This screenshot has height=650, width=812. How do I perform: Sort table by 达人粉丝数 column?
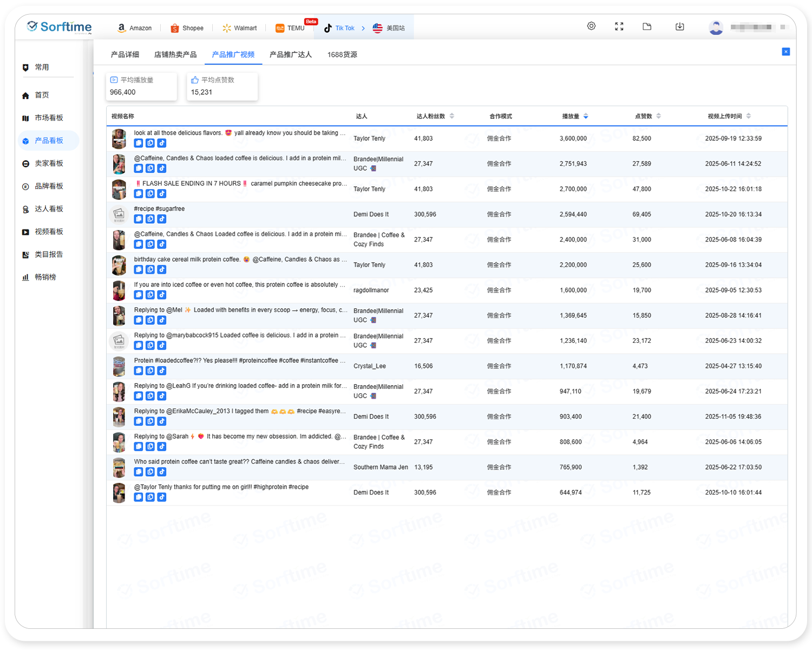coord(451,116)
